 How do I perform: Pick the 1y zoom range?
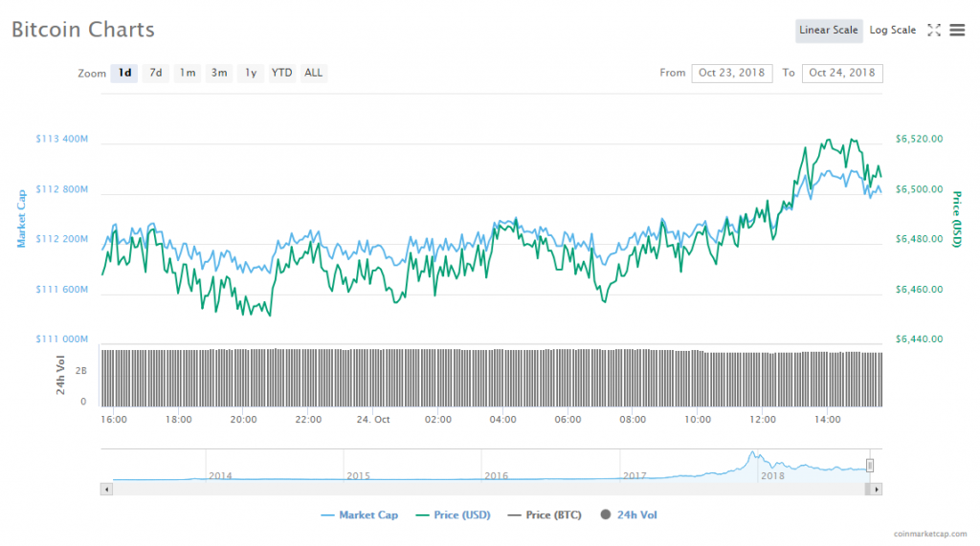[250, 73]
